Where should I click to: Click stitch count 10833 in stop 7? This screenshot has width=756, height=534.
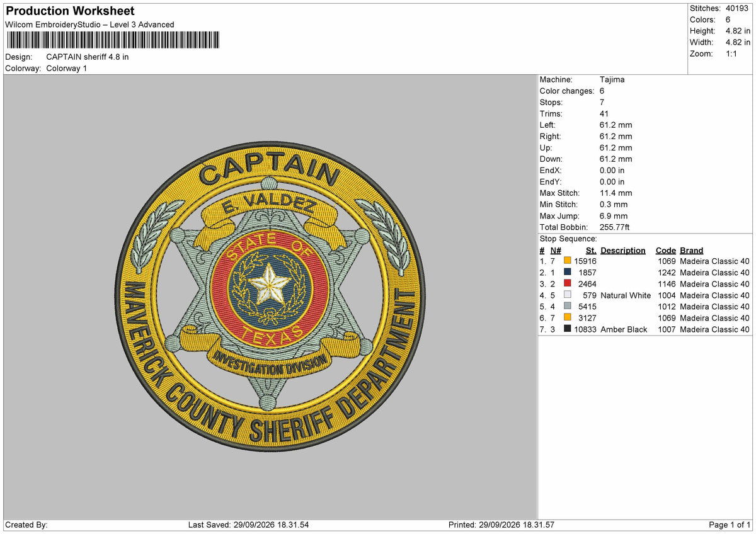point(585,329)
